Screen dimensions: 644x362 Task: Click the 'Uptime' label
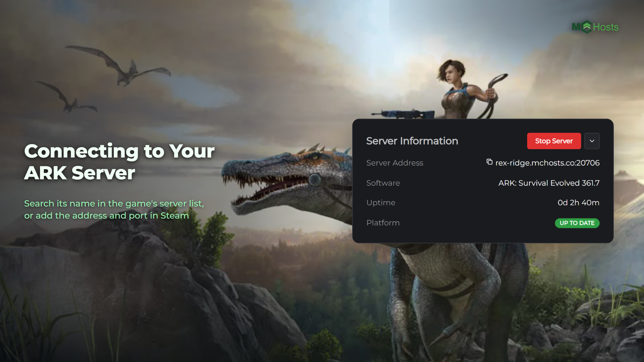point(381,203)
